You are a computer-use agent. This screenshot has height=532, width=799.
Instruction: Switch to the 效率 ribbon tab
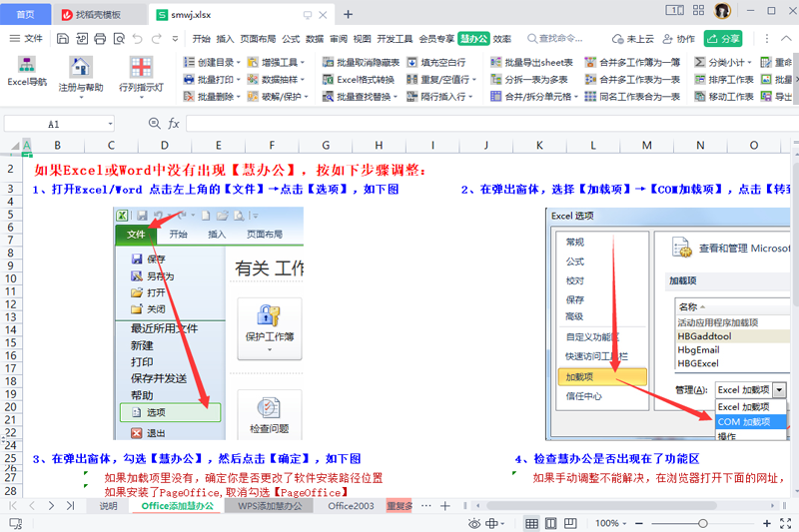(502, 39)
